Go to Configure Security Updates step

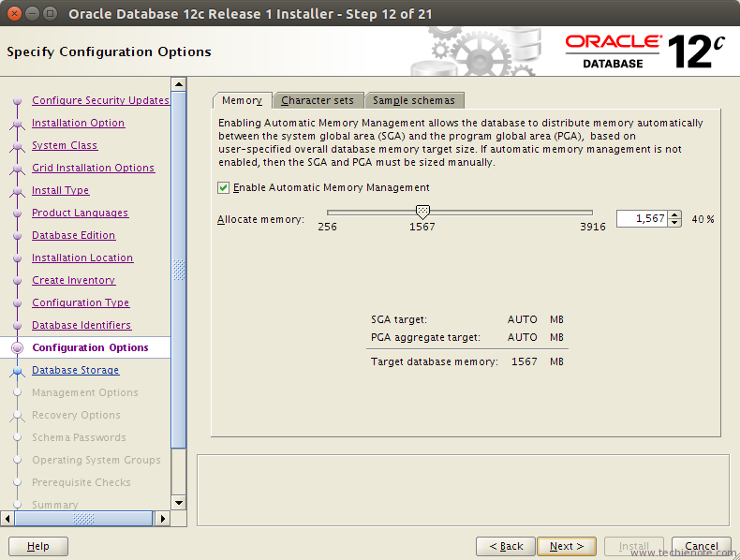pyautogui.click(x=100, y=100)
